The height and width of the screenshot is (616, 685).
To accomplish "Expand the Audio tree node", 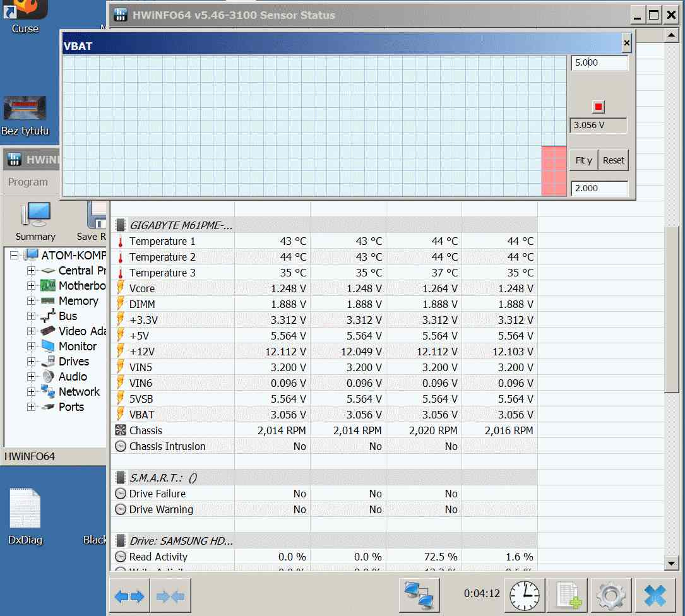I will pyautogui.click(x=31, y=377).
